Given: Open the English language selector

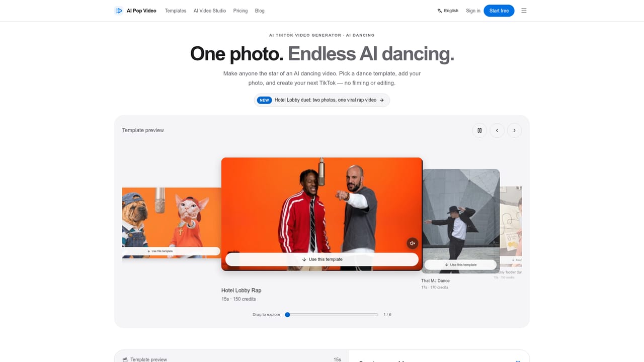Looking at the screenshot, I should pos(448,11).
